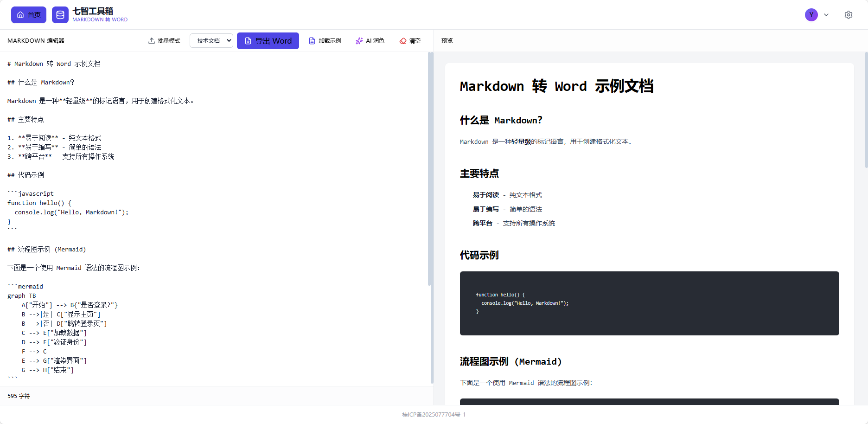Viewport: 868px width, 424px height.
Task: Click the '预览' panel label
Action: click(x=447, y=41)
